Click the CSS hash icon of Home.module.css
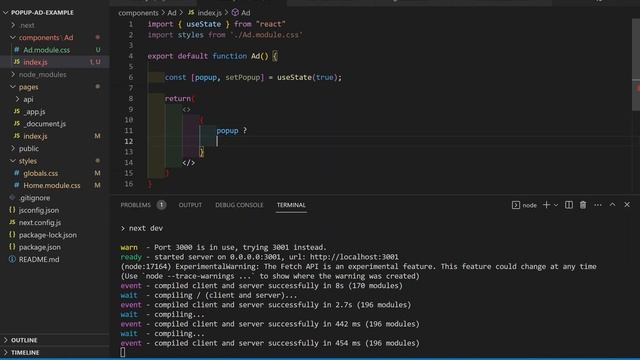640x360 pixels. point(16,185)
